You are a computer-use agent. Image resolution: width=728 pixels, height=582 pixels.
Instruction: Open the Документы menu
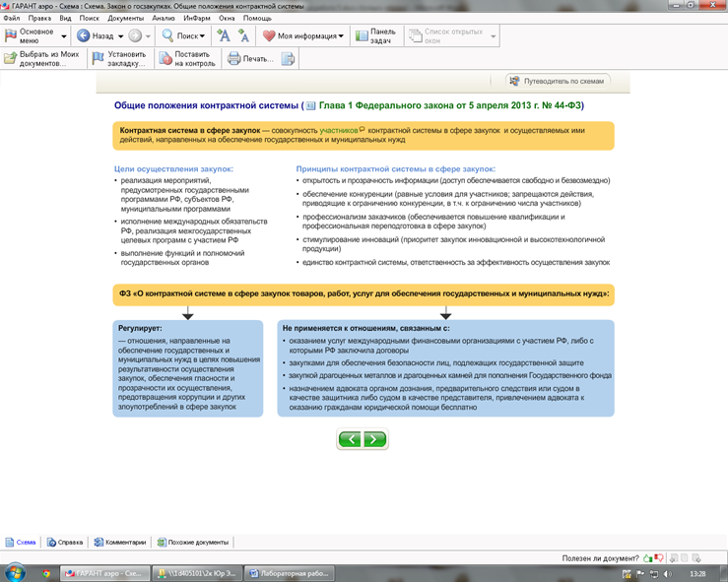126,18
